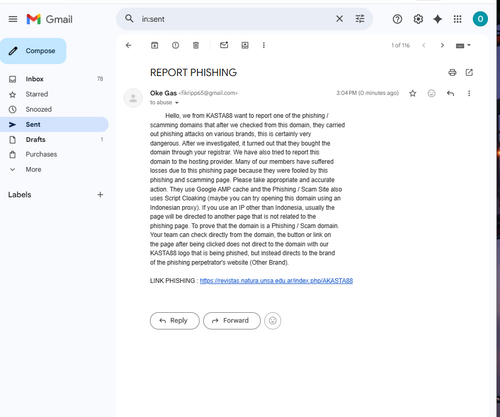Click the Gmail logo
The width and height of the screenshot is (500, 417).
50,19
